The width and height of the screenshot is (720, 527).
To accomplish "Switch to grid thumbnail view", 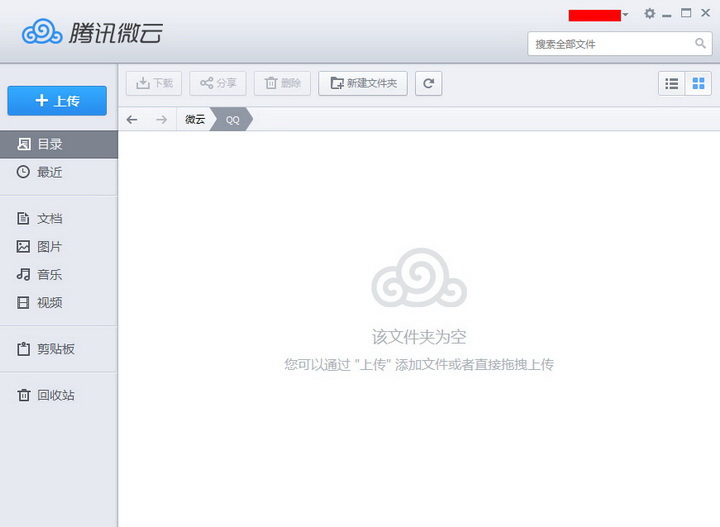I will click(x=698, y=83).
